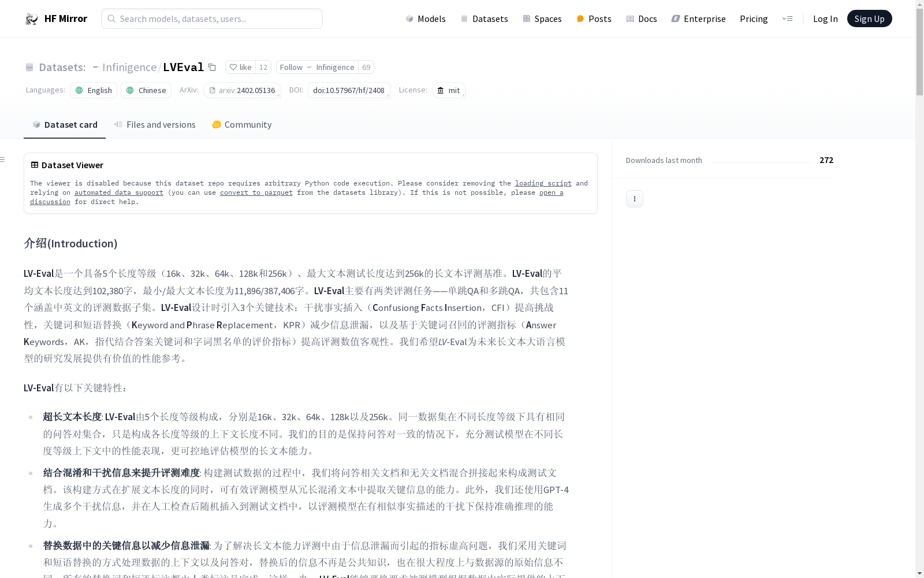Image resolution: width=924 pixels, height=578 pixels.
Task: Click the Chinese language globe icon
Action: [130, 90]
